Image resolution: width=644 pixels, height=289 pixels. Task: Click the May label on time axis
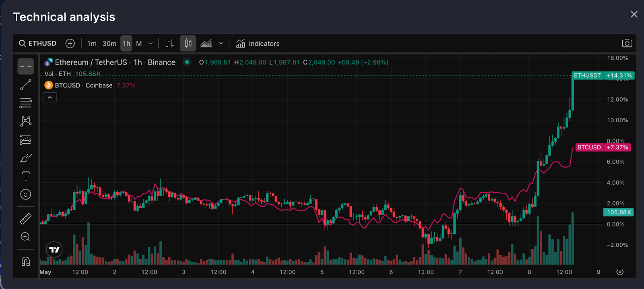pos(45,272)
